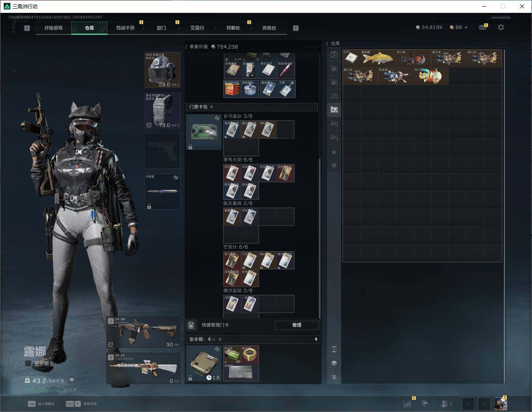Screen dimensions: 532x412
Task: Select the silver plate item in safe box
Action: 241,372
